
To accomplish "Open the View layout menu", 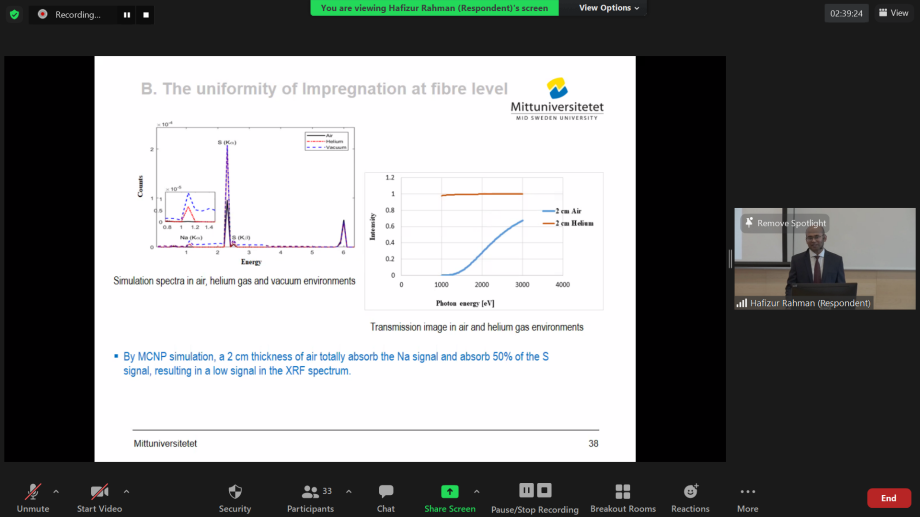I will pos(893,13).
